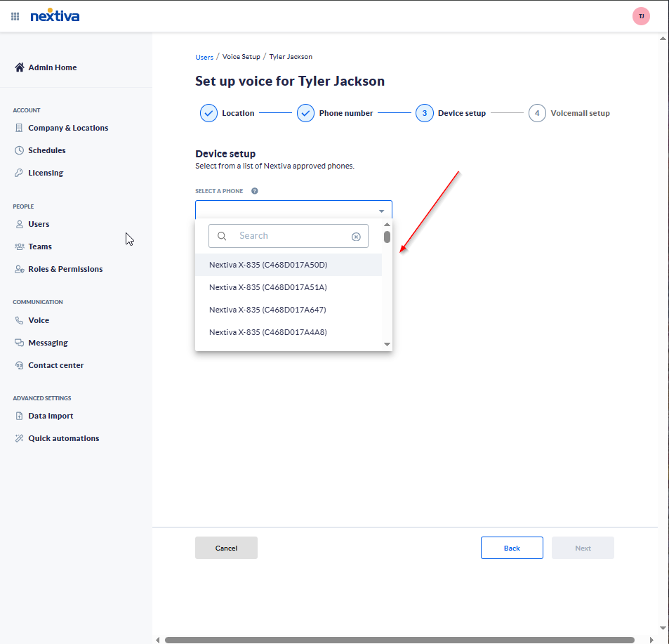Click the Roles & Permissions icon
Image resolution: width=669 pixels, height=644 pixels.
(x=19, y=269)
